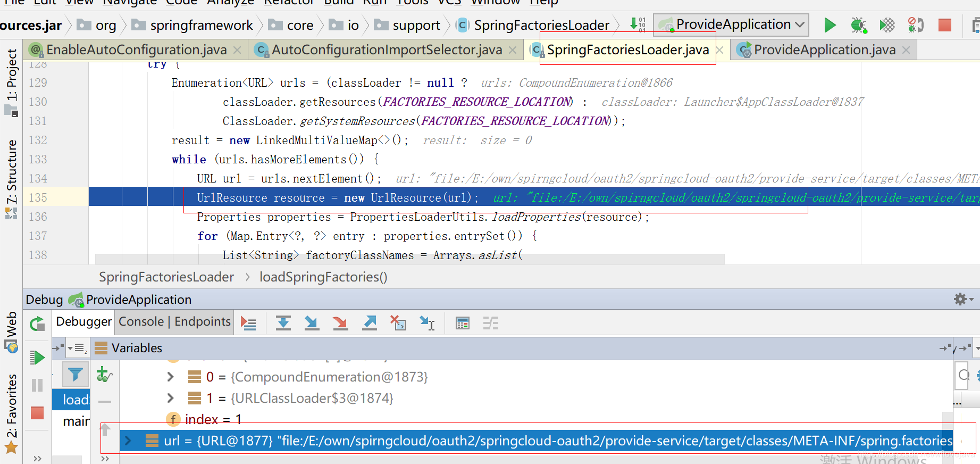Click the Variables panel title
The image size is (980, 464).
(137, 348)
